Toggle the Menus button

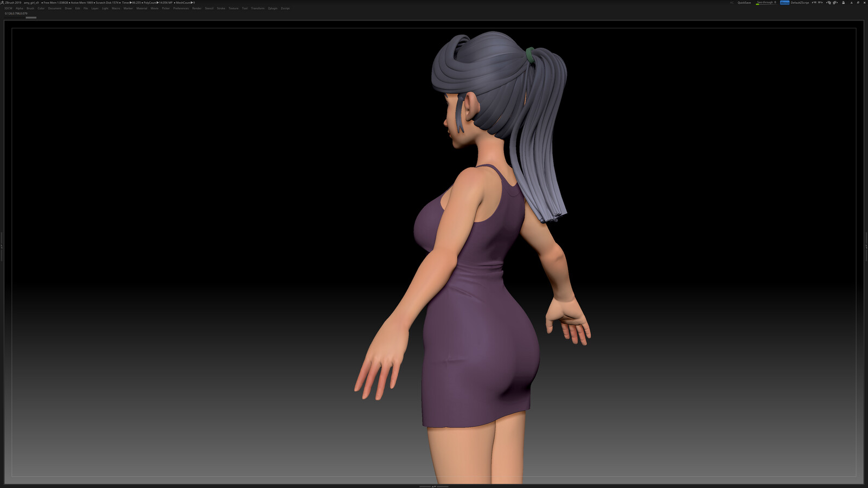(x=785, y=3)
